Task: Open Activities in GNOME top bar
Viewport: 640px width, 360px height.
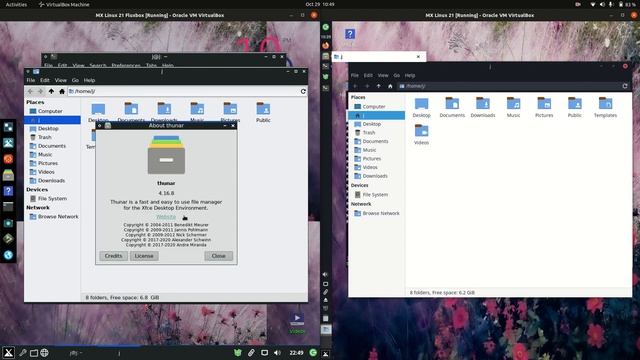Action: coord(16,4)
